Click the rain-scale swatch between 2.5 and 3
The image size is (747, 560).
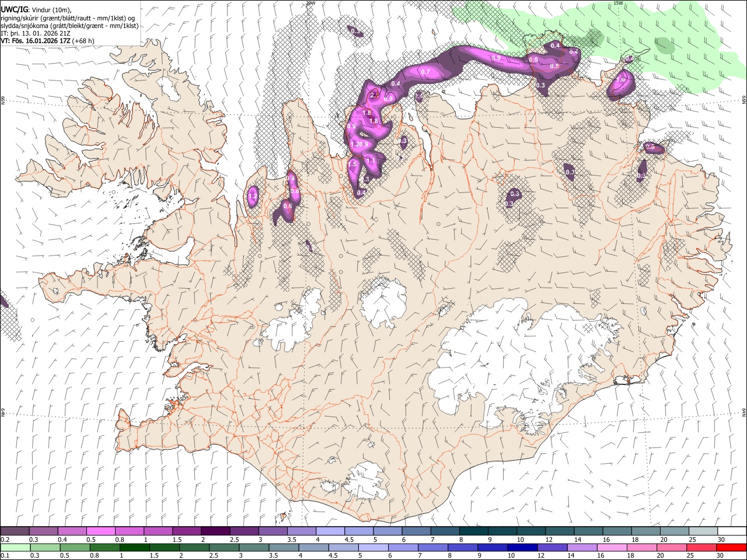[224, 547]
